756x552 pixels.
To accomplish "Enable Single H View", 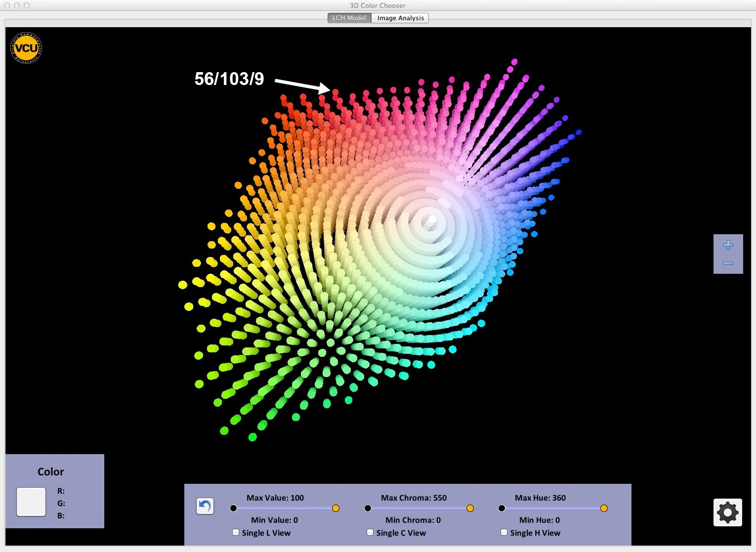I will click(504, 532).
